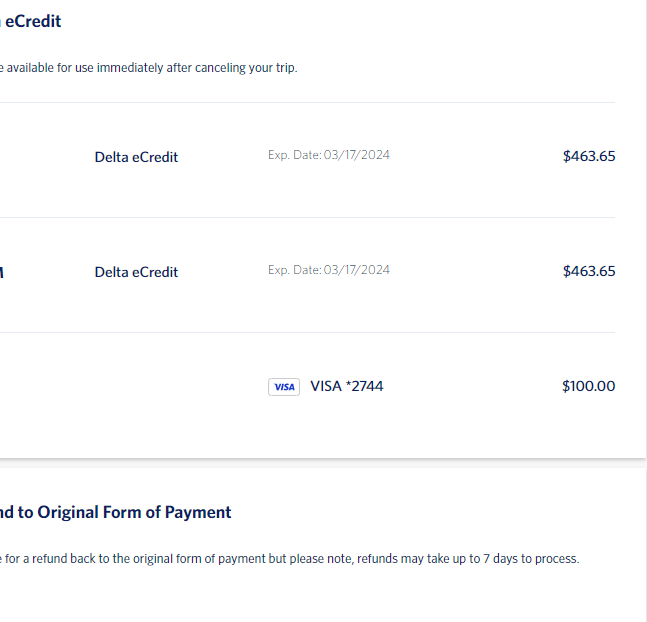Click the VISA card logo icon
This screenshot has width=647, height=622.
[284, 387]
